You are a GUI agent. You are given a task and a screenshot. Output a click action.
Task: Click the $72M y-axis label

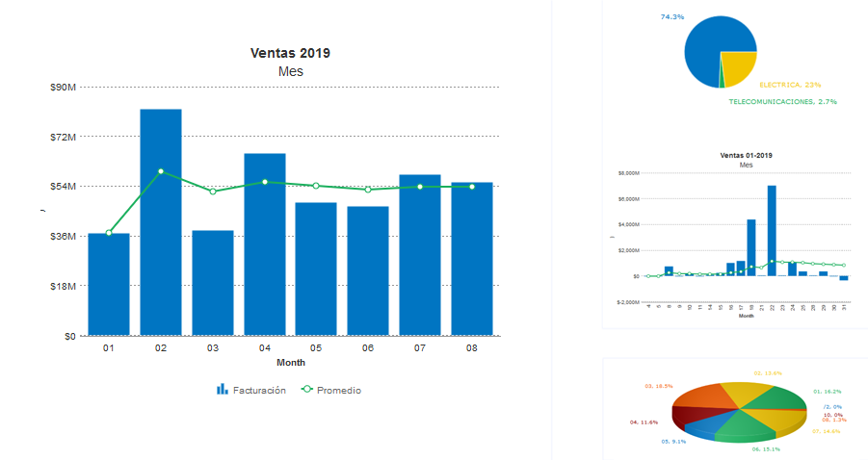63,137
